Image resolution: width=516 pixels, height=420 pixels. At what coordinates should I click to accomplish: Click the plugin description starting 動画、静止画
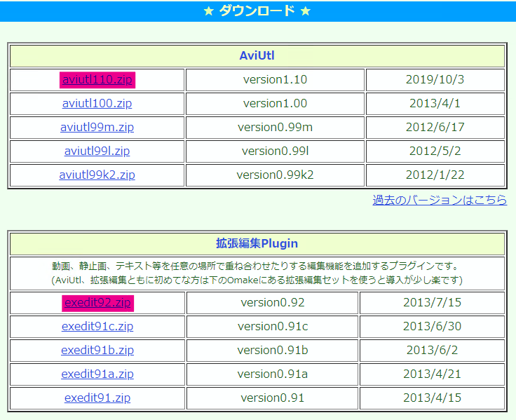click(x=255, y=266)
